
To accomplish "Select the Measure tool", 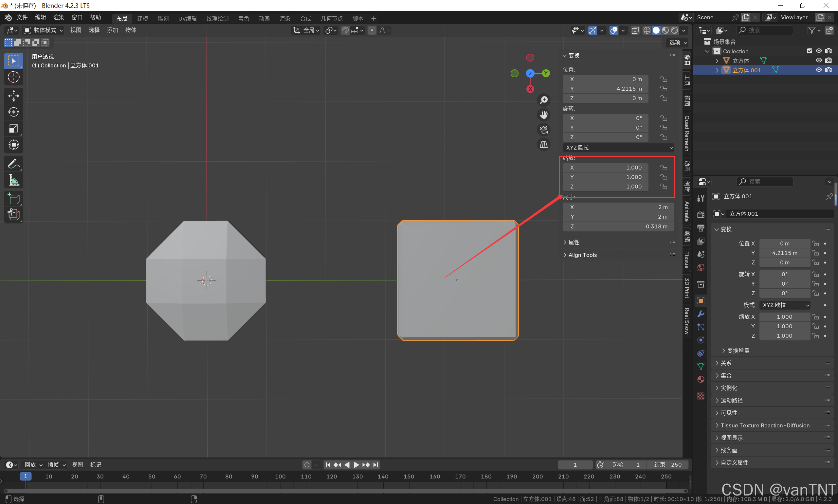I will coord(14,180).
